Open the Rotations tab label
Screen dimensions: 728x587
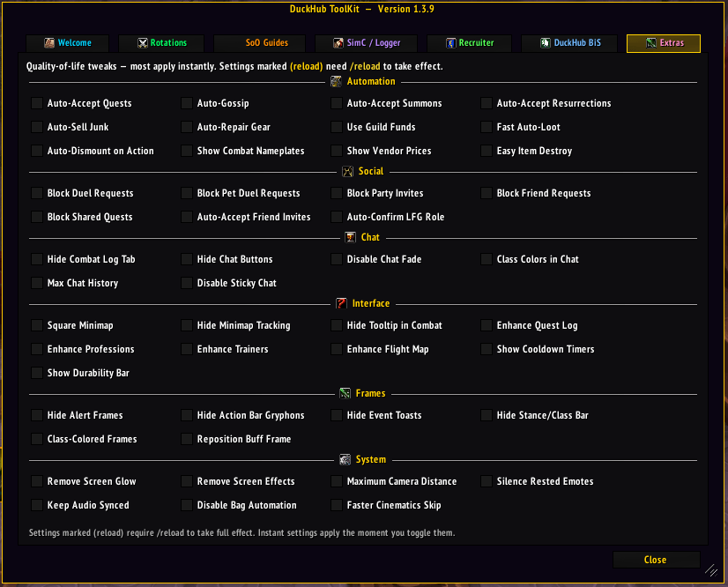168,43
